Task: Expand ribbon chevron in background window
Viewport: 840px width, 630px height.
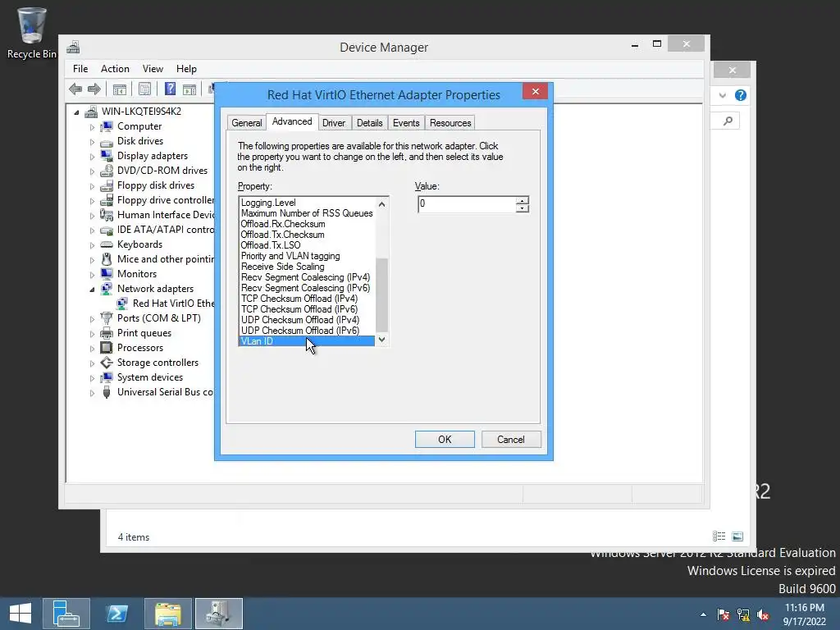Action: 723,95
